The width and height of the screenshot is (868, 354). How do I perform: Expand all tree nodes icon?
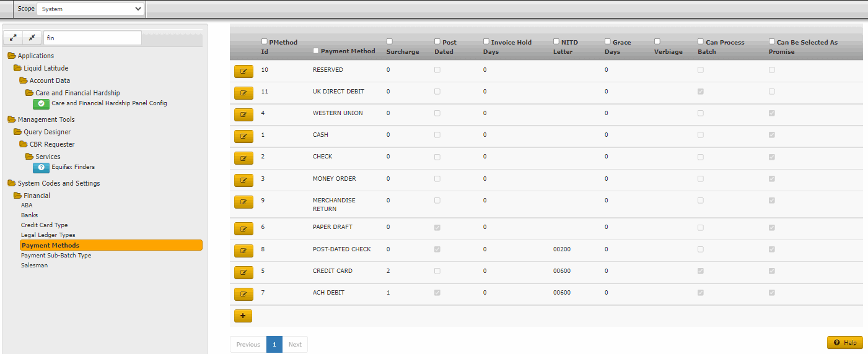[14, 38]
